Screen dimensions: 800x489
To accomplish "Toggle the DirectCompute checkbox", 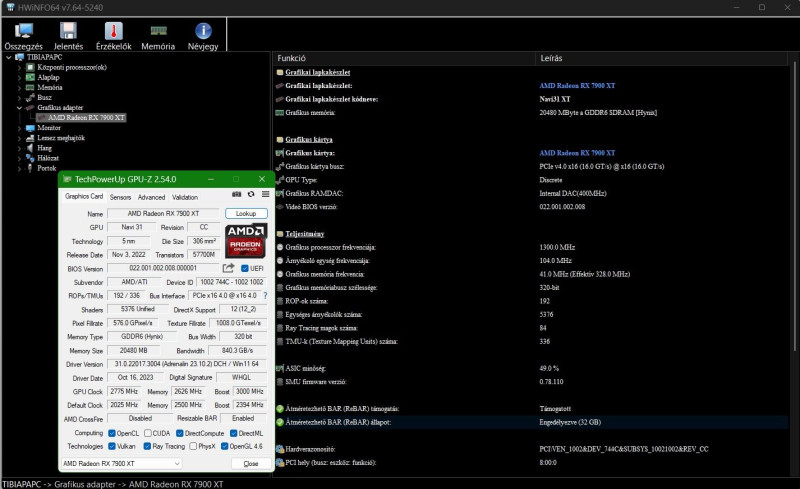I will (180, 433).
